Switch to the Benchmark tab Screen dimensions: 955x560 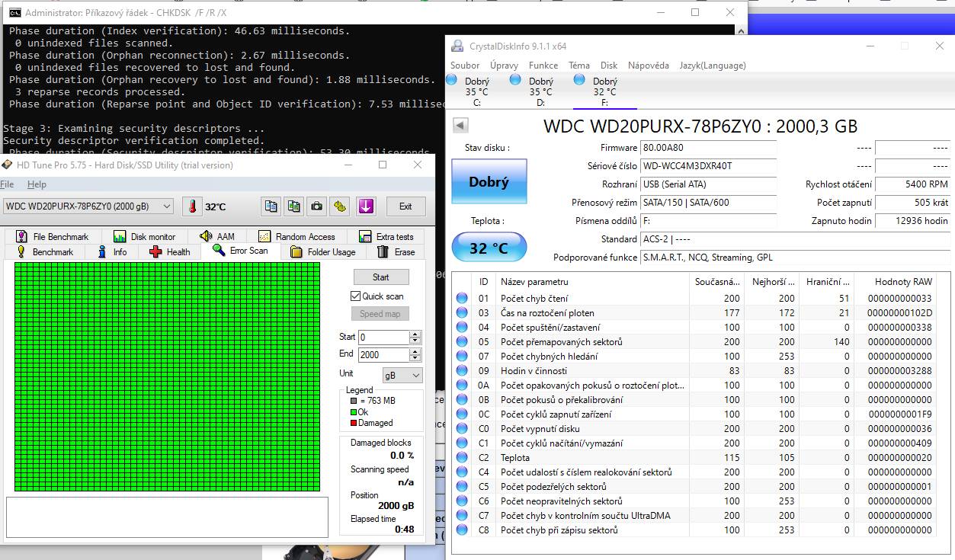click(x=45, y=252)
